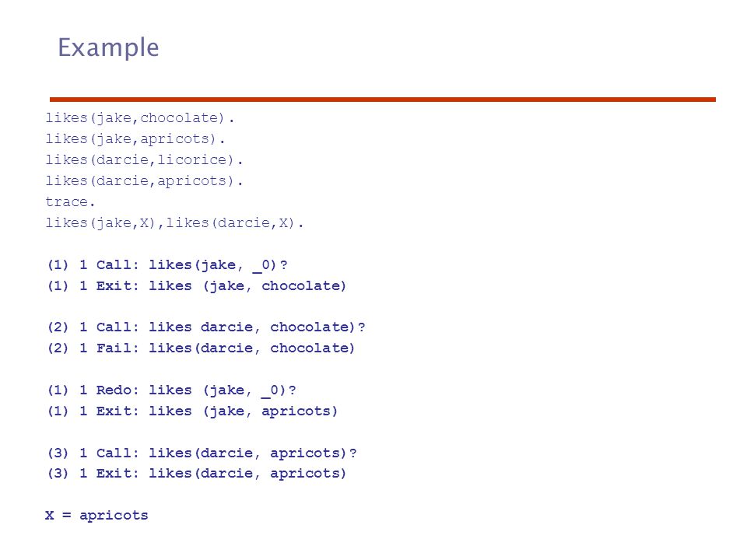Click the likes(darcie,licorice) fact line
This screenshot has height=560, width=747.
coord(144,159)
